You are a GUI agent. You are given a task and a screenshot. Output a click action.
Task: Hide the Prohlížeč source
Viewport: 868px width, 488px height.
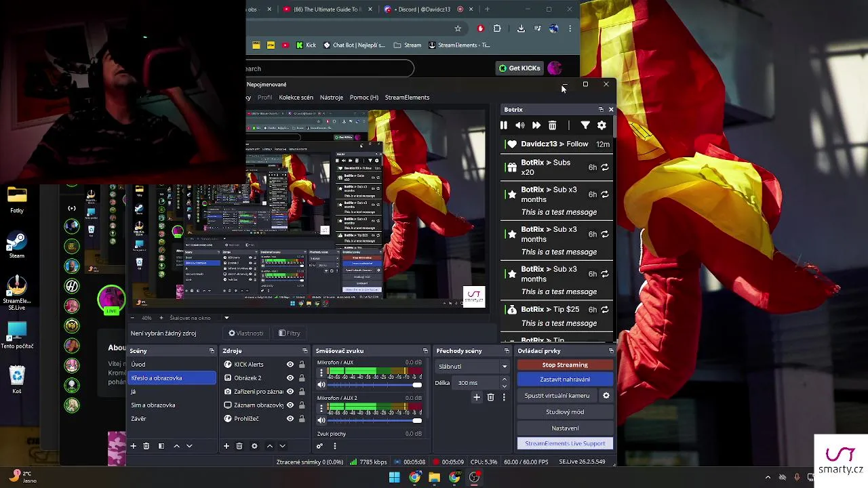pyautogui.click(x=290, y=419)
